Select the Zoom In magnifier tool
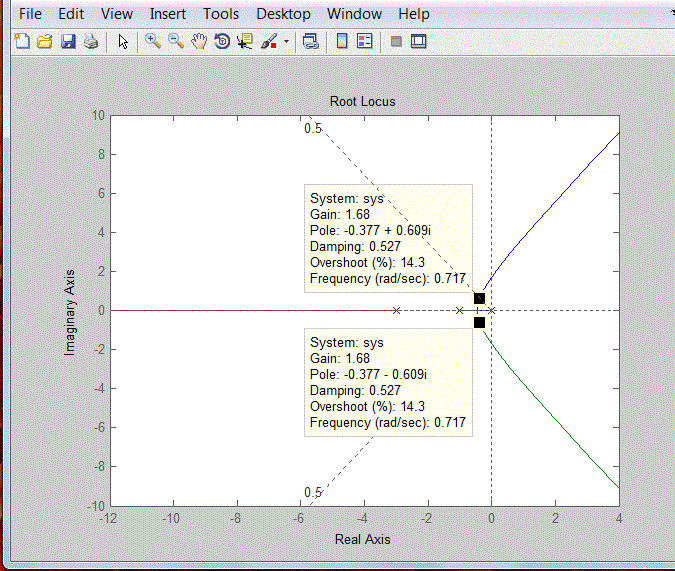Viewport: 675px width, 571px height. coord(153,41)
